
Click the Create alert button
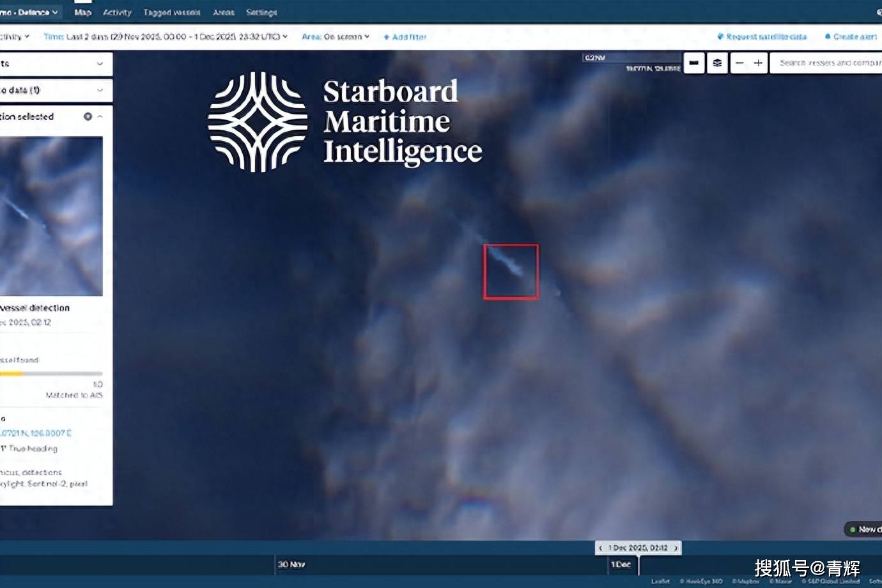[851, 36]
